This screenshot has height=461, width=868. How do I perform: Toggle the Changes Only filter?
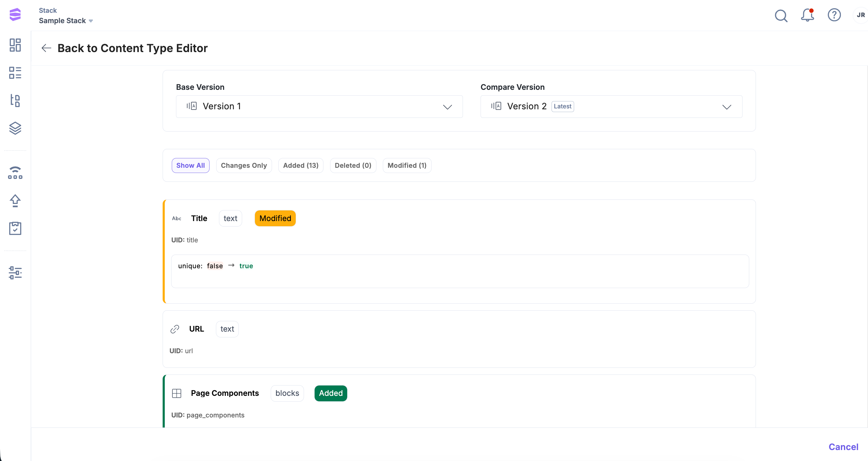(244, 165)
